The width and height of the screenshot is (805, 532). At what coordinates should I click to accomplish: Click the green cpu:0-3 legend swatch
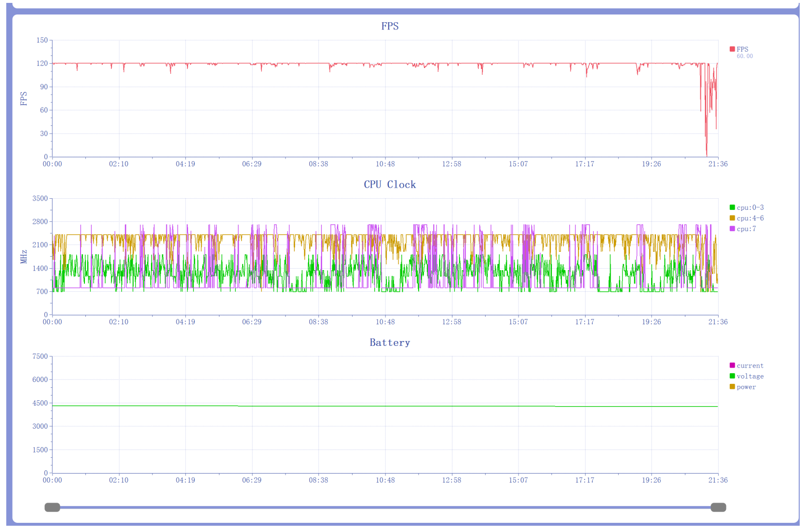pos(732,207)
